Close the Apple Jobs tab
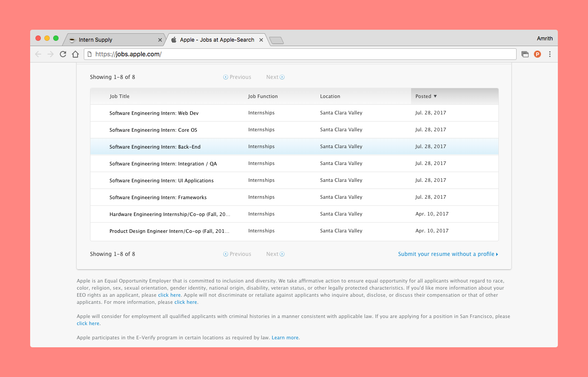 [261, 40]
